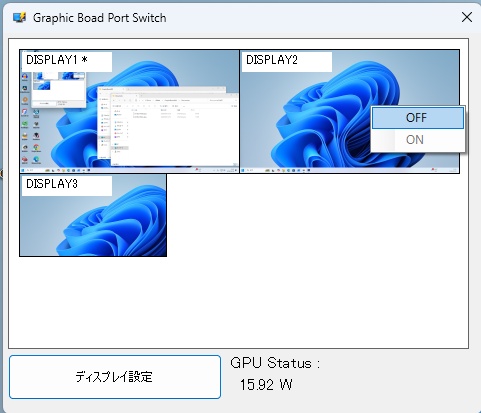Image resolution: width=481 pixels, height=413 pixels.
Task: Select the DISPLAY2 preview thumbnail
Action: [x=349, y=111]
